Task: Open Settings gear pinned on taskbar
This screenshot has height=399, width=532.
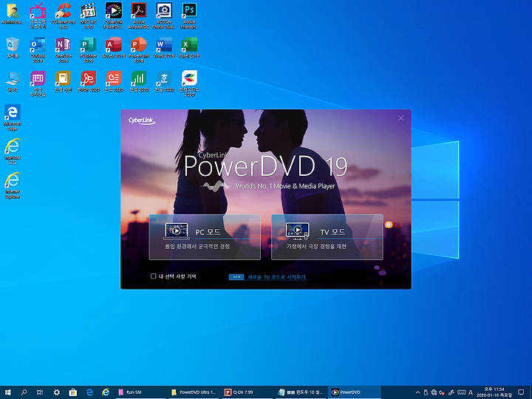Action: pyautogui.click(x=57, y=392)
